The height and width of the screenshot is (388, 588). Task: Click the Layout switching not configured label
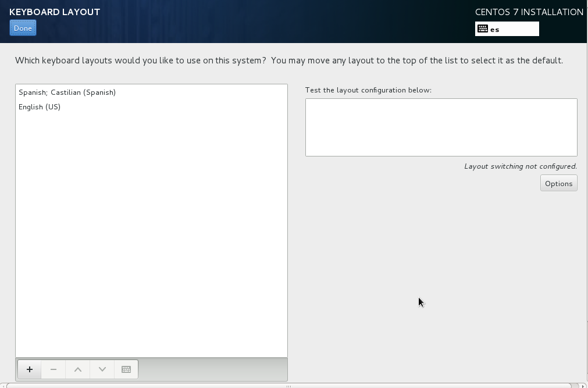click(x=520, y=166)
